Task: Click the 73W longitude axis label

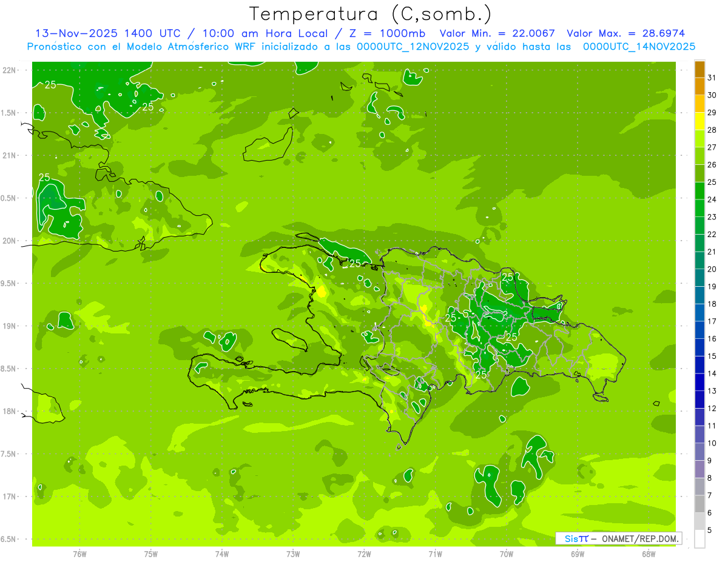Action: click(293, 554)
